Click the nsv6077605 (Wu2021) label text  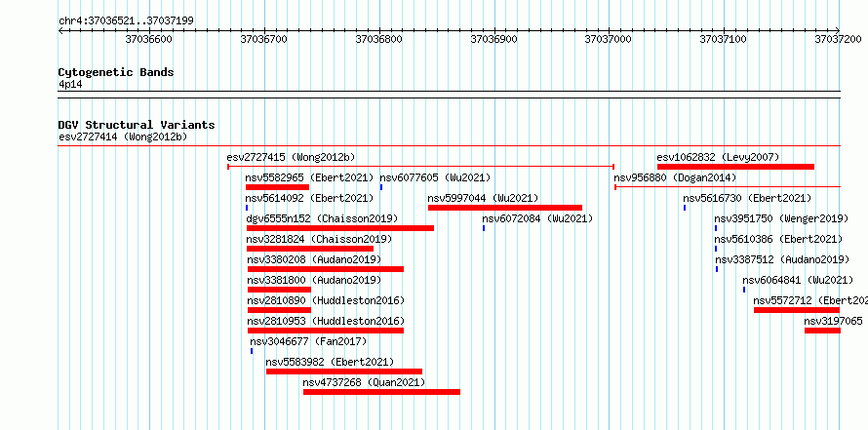pyautogui.click(x=435, y=178)
